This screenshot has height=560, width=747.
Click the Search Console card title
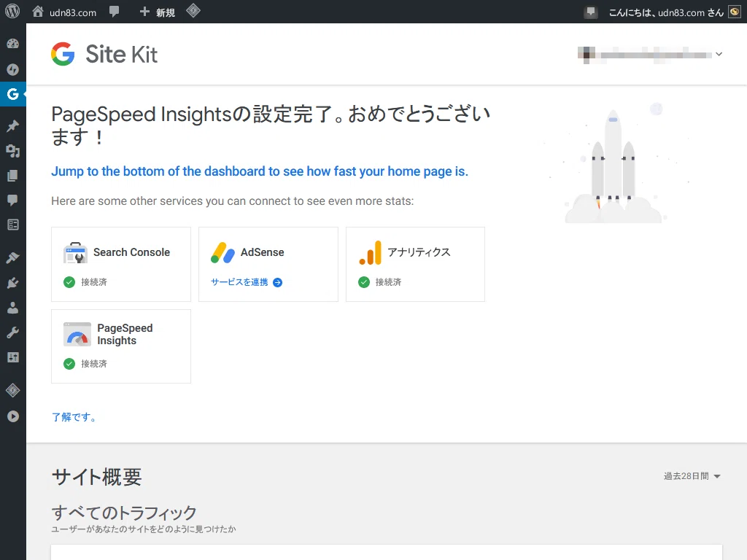(x=131, y=252)
